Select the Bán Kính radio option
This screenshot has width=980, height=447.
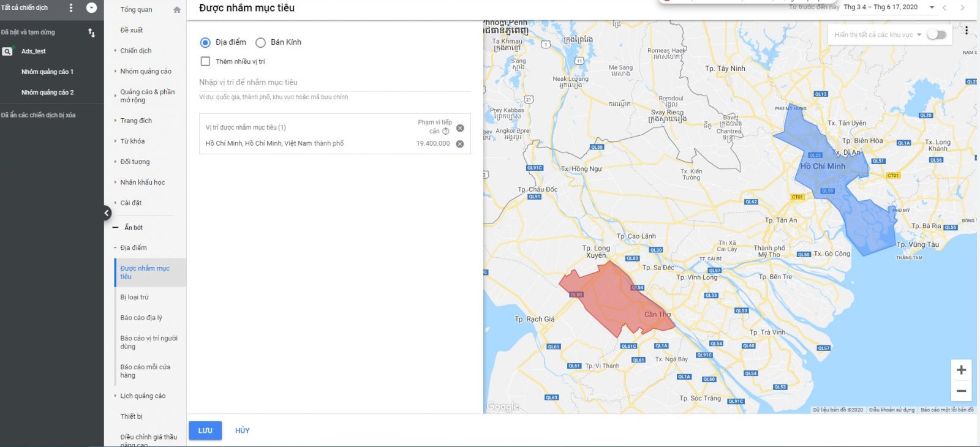click(x=260, y=43)
